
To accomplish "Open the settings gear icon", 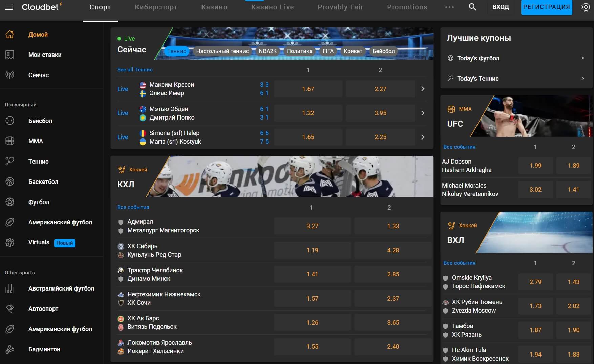I will (x=586, y=7).
